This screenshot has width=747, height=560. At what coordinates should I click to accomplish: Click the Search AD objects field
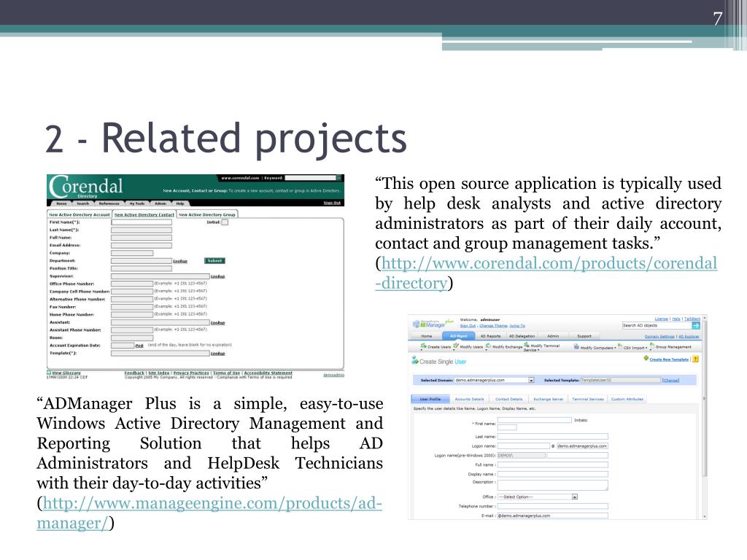[657, 325]
